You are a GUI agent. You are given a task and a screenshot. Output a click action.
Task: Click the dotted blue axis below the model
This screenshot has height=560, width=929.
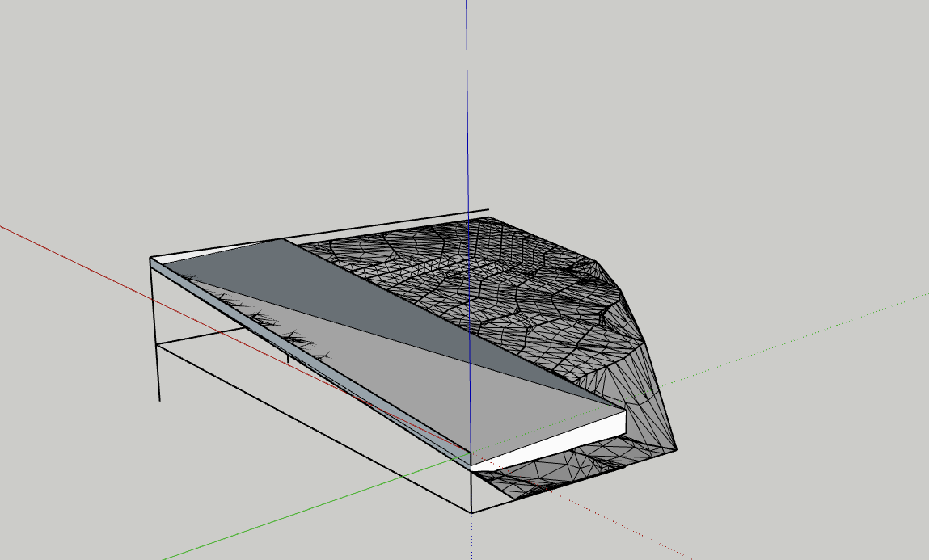click(x=472, y=537)
